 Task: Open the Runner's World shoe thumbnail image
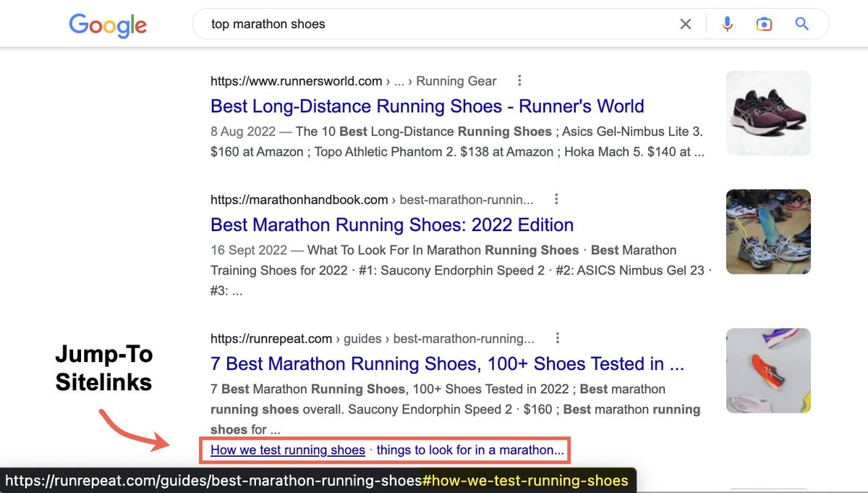[768, 113]
